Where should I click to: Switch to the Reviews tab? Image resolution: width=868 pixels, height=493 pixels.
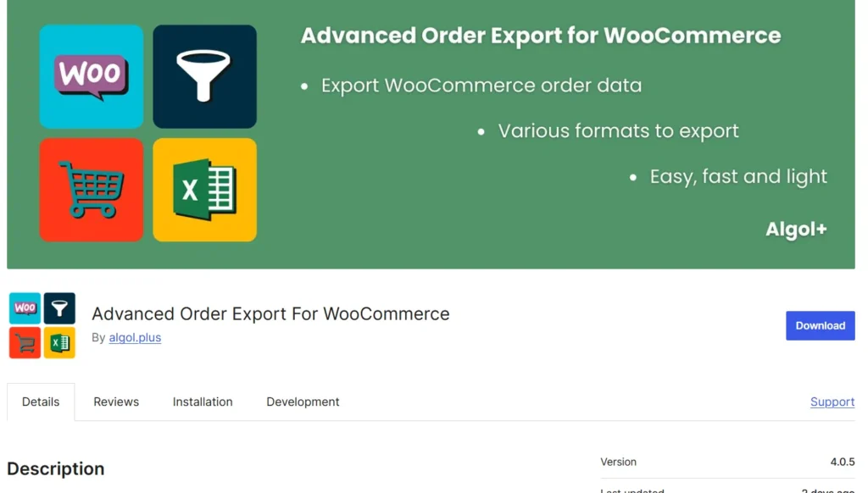point(116,402)
